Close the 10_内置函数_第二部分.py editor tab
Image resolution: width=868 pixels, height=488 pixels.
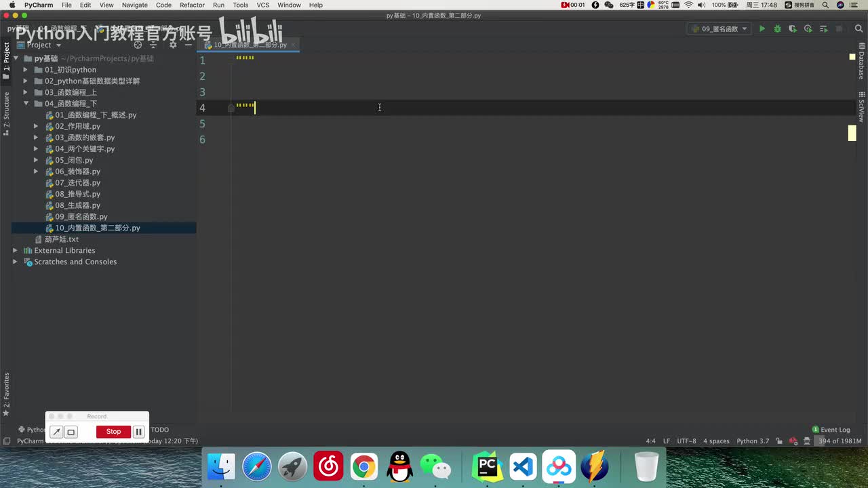[x=293, y=45]
